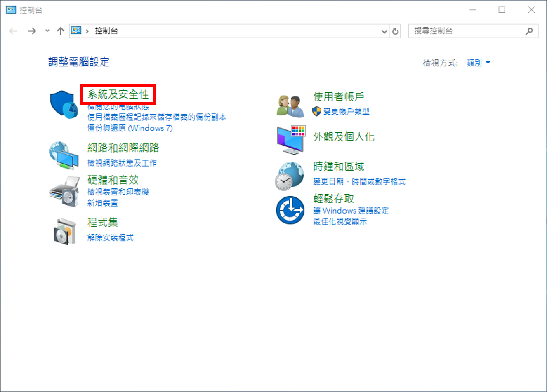Screen dimensions: 547x392
Task: Close the 控制台 window
Action: [531, 10]
